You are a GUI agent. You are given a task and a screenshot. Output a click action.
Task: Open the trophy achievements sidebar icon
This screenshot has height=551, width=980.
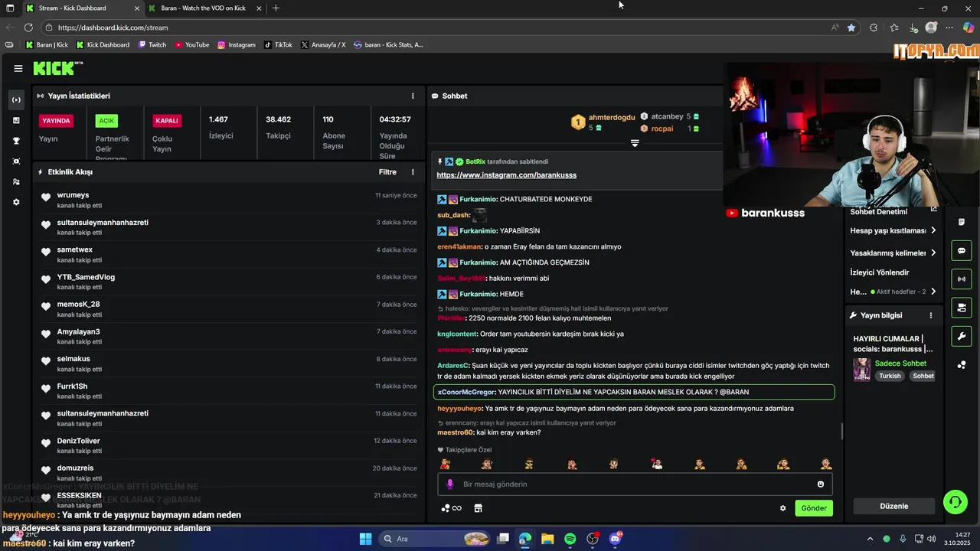tap(16, 141)
